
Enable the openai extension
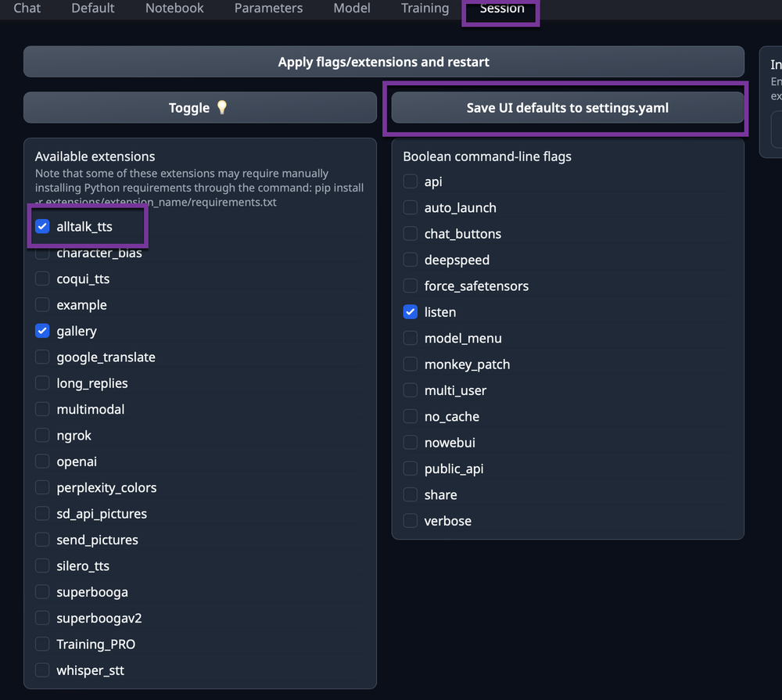coord(42,461)
